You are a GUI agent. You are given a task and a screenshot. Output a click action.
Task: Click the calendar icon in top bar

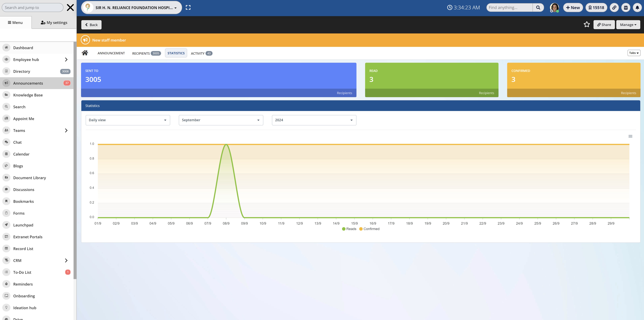tap(626, 7)
